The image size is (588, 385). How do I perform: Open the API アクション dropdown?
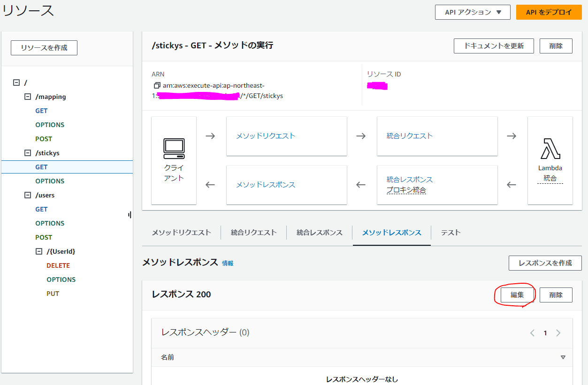(x=473, y=12)
